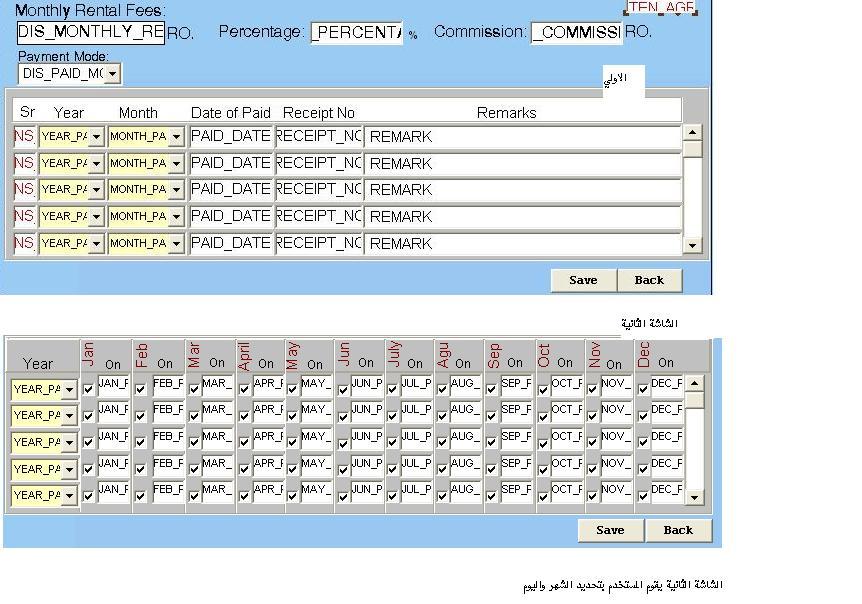Toggle the Jun checkbox in the last year row
This screenshot has height=604, width=862.
tap(342, 496)
